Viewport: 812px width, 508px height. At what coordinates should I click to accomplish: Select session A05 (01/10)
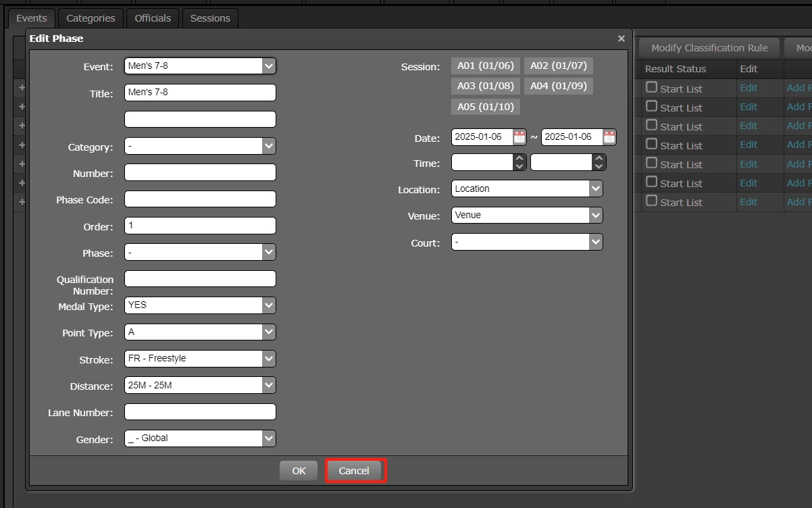[x=485, y=106]
